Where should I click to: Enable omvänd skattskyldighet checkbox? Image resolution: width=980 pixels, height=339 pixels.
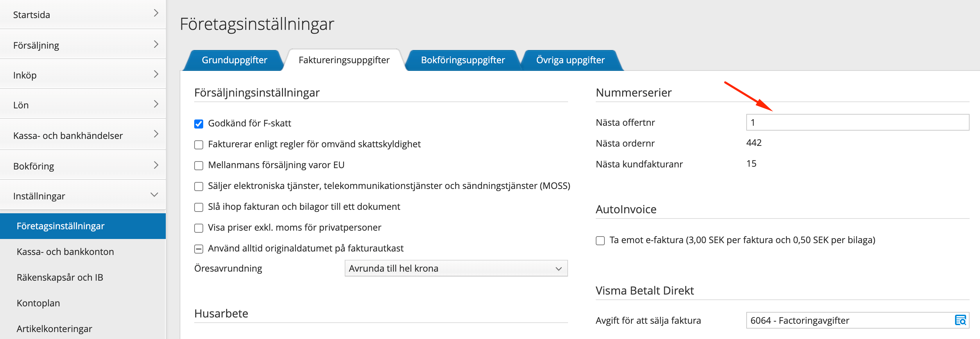199,145
